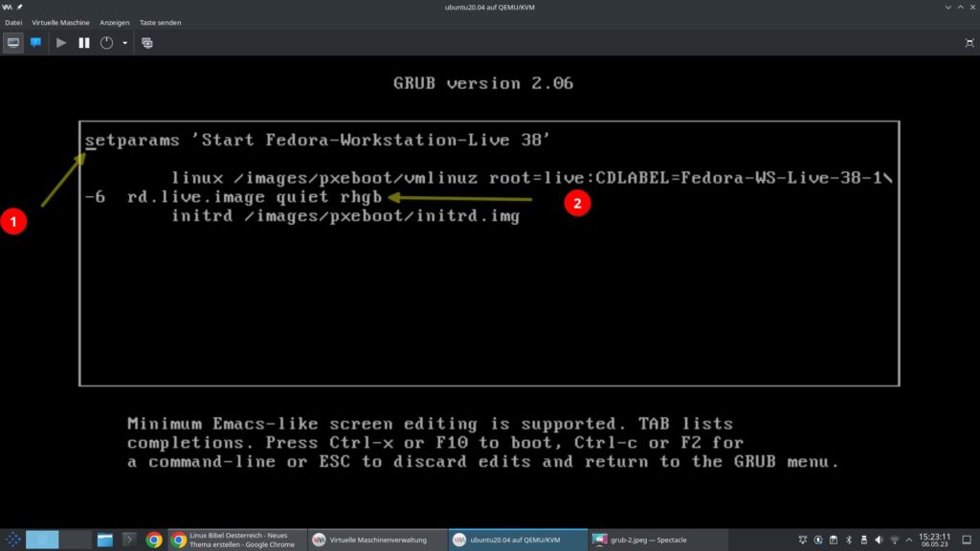The width and height of the screenshot is (980, 551).
Task: Open the notifications bell tray icon
Action: point(803,540)
